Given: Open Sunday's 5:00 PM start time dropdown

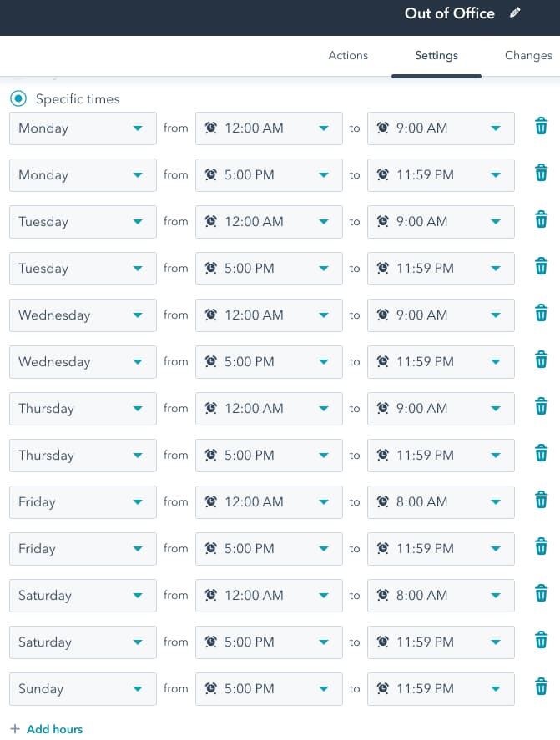Looking at the screenshot, I should click(x=269, y=688).
